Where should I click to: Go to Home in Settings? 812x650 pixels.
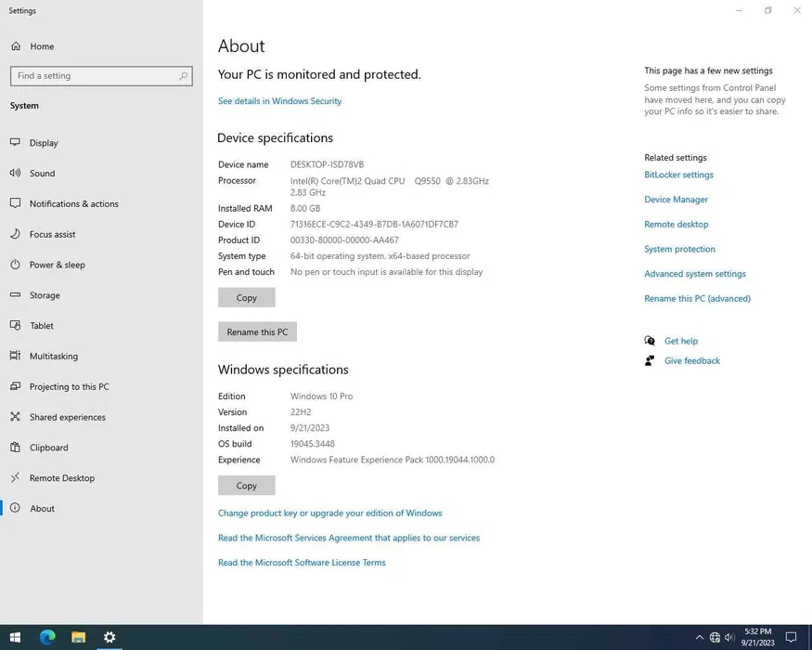coord(101,46)
